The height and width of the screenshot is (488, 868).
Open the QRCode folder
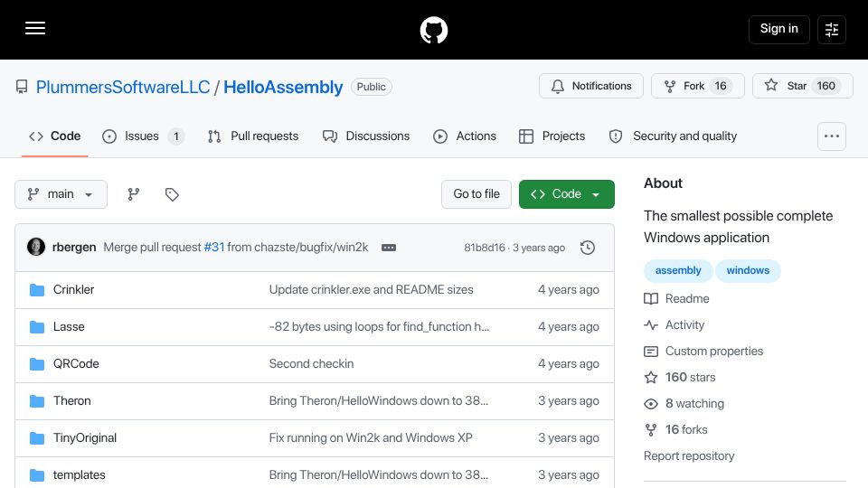tap(76, 364)
